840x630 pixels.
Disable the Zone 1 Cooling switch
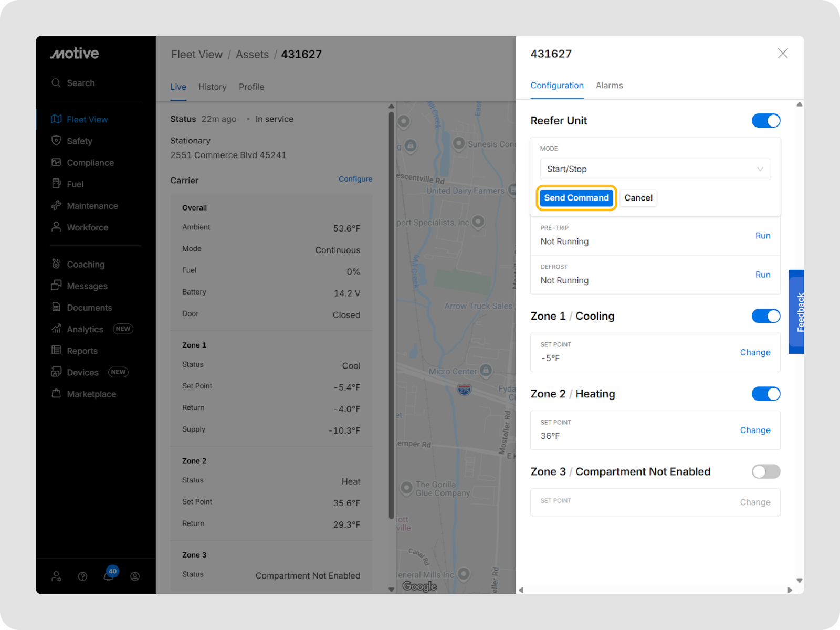point(765,316)
